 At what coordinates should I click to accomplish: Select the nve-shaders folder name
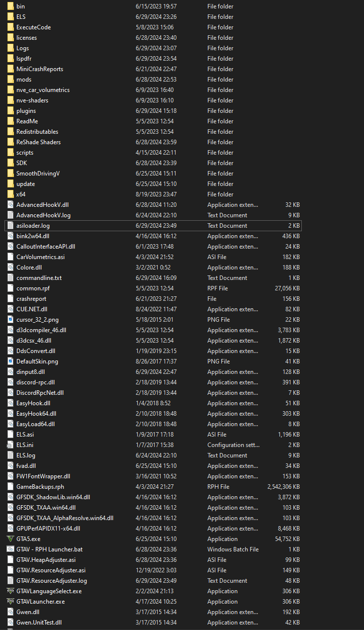pyautogui.click(x=32, y=100)
